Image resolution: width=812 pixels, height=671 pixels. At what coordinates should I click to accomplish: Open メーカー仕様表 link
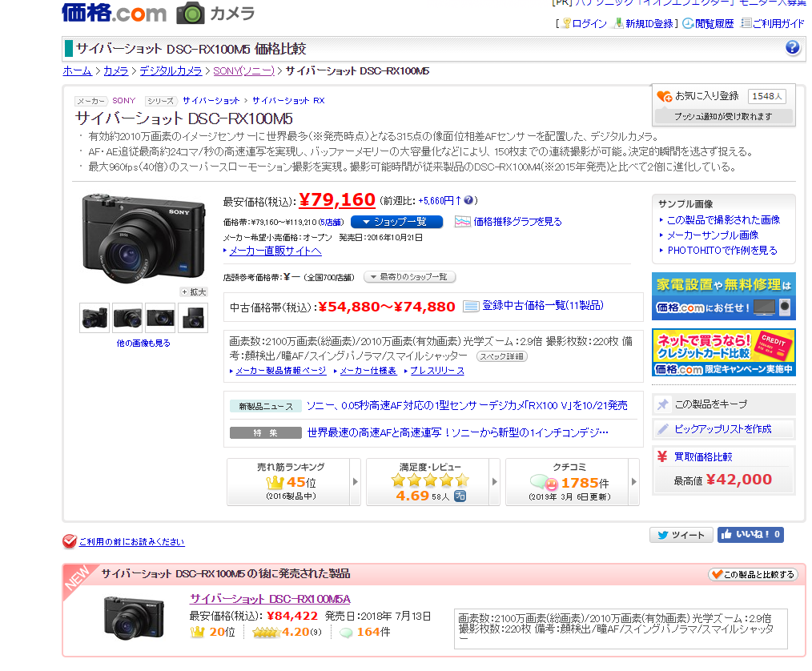(368, 371)
